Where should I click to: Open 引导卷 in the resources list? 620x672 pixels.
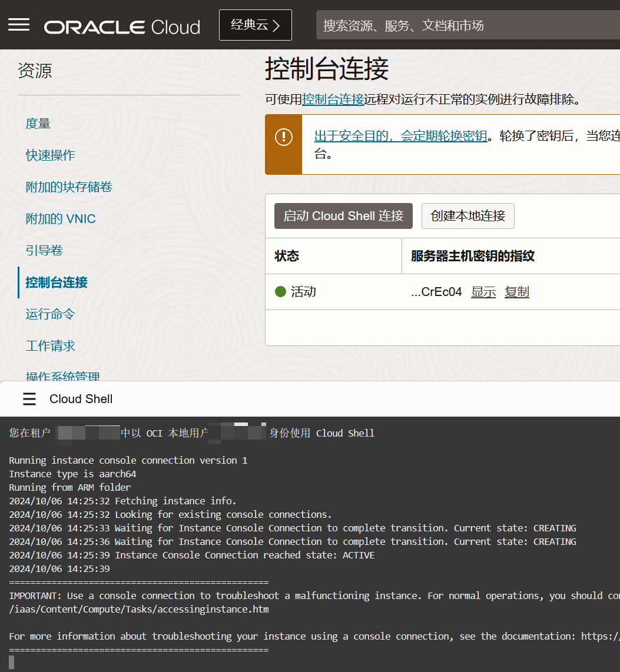pos(44,250)
